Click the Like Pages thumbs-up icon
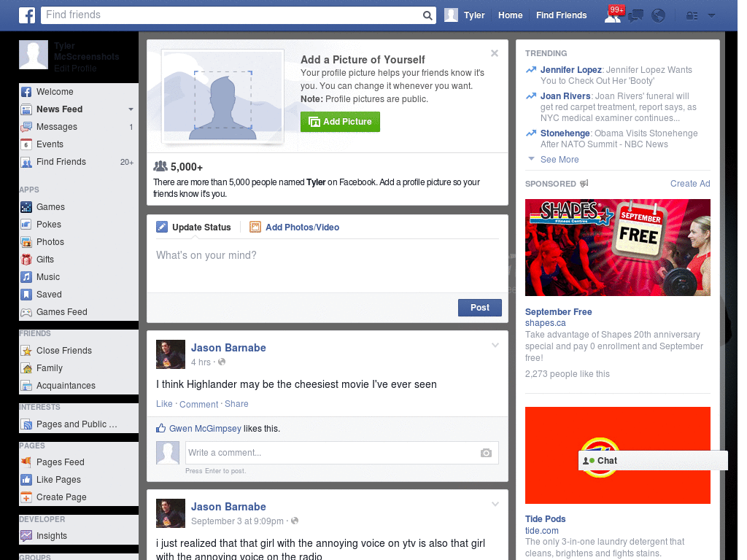 coord(27,480)
